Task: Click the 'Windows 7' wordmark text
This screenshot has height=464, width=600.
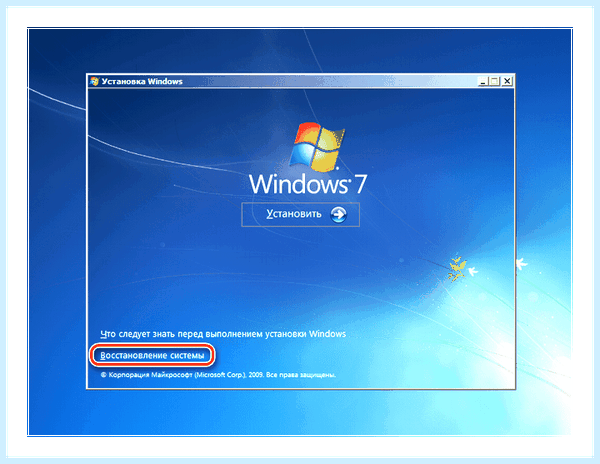Action: pos(308,184)
